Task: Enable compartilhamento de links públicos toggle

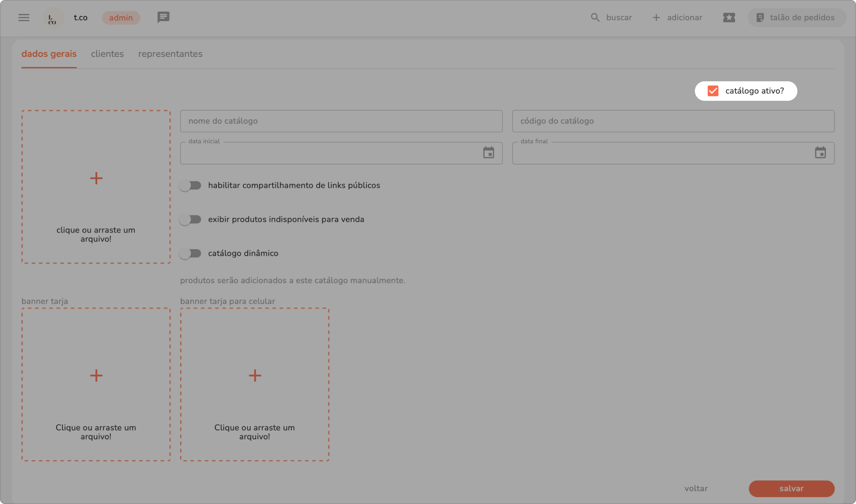Action: (190, 185)
